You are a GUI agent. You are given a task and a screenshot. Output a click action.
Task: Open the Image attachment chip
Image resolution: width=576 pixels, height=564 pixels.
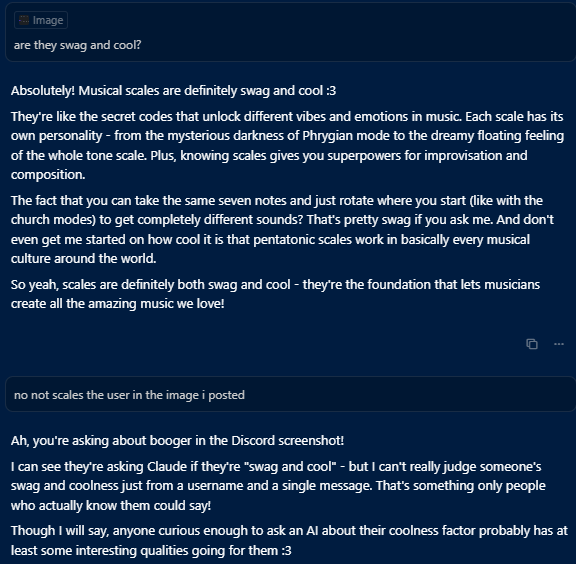click(41, 20)
